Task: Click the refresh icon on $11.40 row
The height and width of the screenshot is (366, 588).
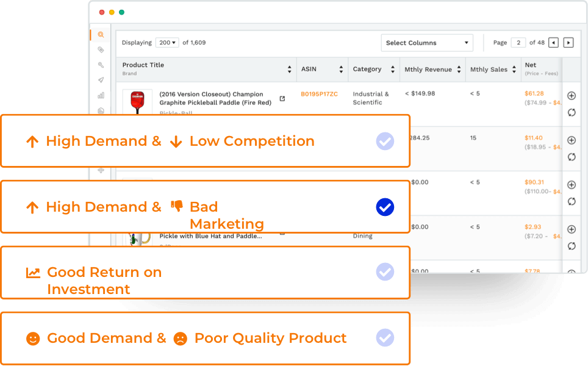Action: 572,157
